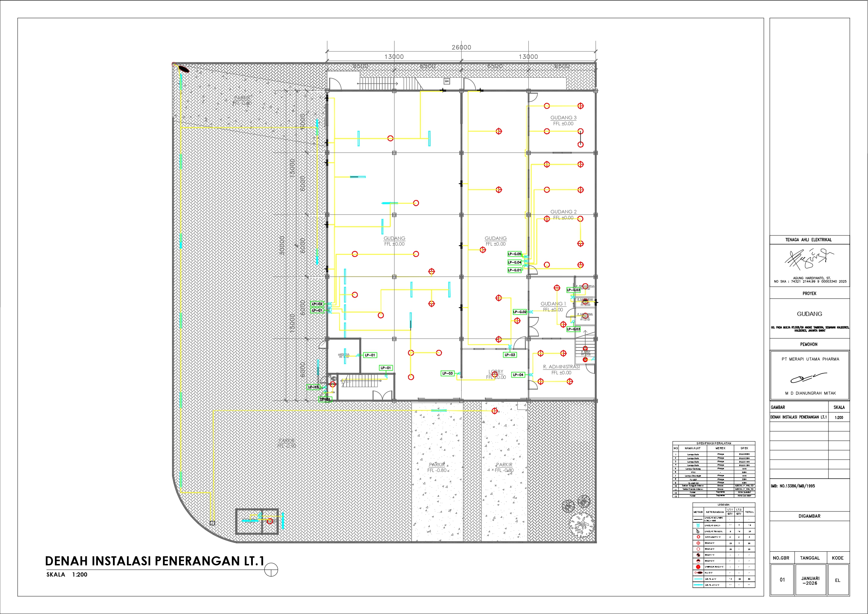Click the M D DIANUNGRAH MITAK name
This screenshot has width=868, height=614.
[x=810, y=394]
